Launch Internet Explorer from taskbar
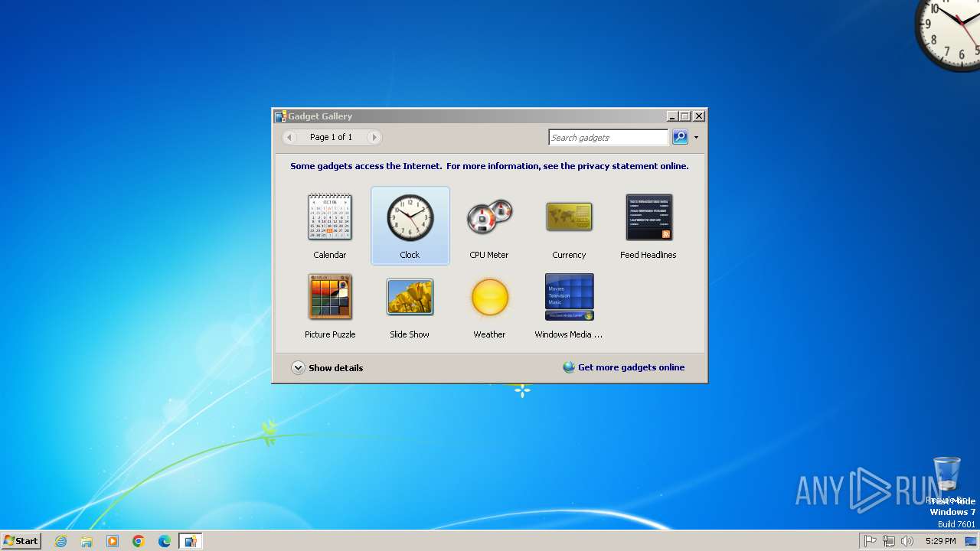Image resolution: width=980 pixels, height=551 pixels. [60, 541]
